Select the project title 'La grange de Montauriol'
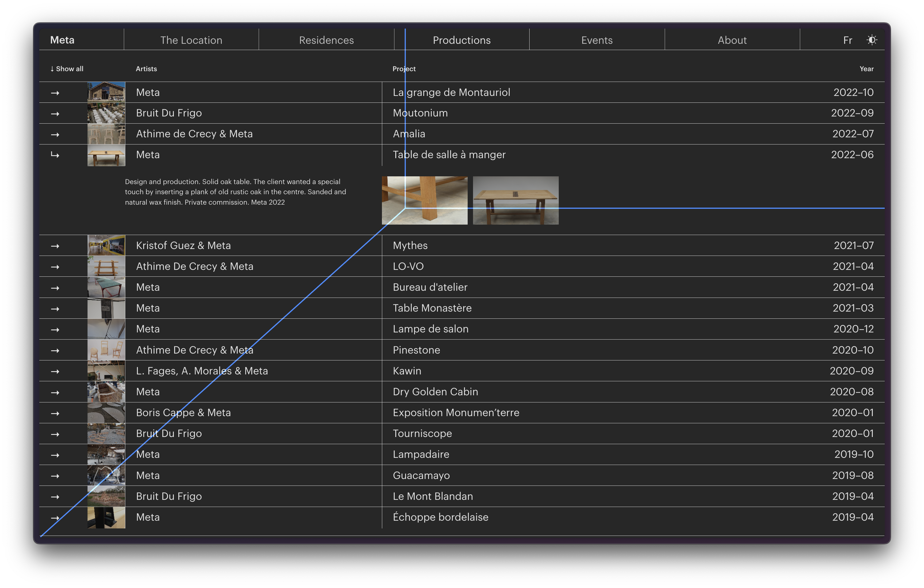 [451, 92]
